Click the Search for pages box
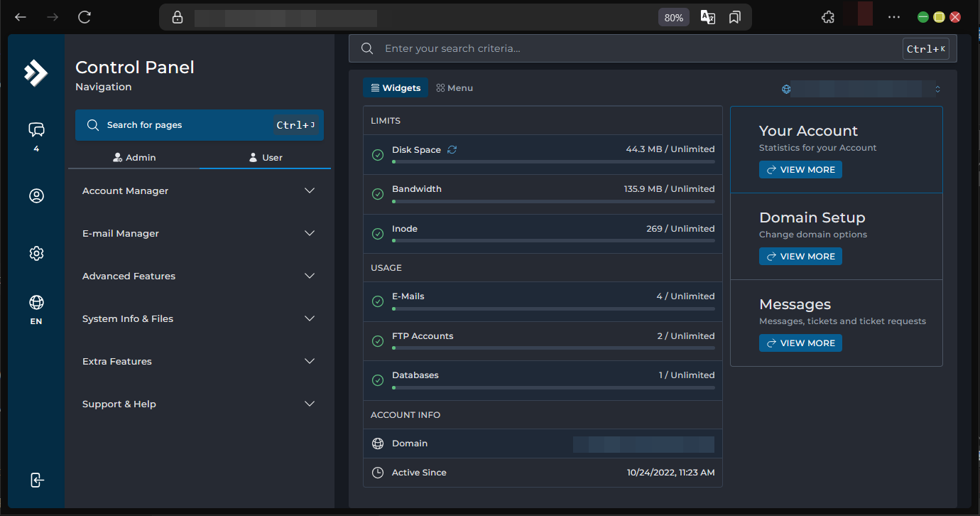Viewport: 980px width, 516px height. [200, 125]
